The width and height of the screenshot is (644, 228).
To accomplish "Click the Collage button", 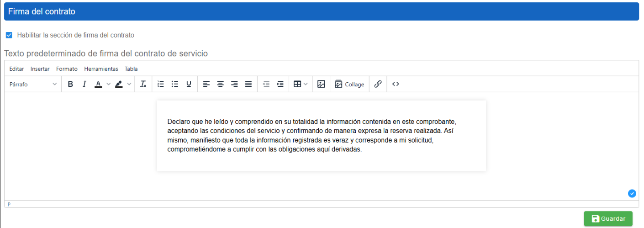I will (349, 84).
